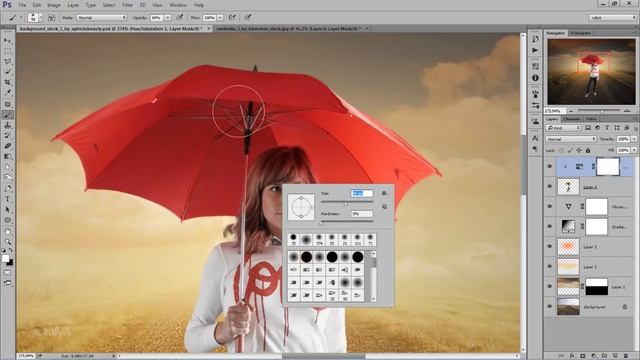Click the Navigator zoom slider
The image size is (640, 360).
(x=599, y=111)
